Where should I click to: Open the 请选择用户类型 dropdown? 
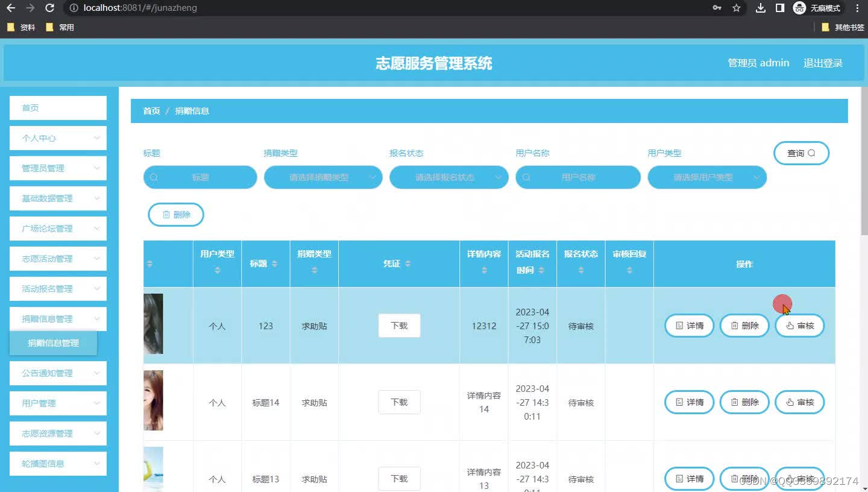pyautogui.click(x=707, y=177)
